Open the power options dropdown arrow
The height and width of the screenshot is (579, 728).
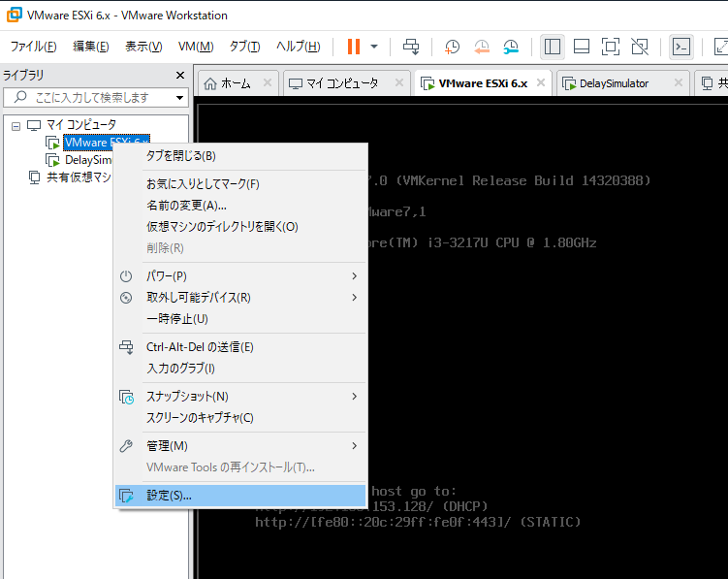(x=374, y=47)
